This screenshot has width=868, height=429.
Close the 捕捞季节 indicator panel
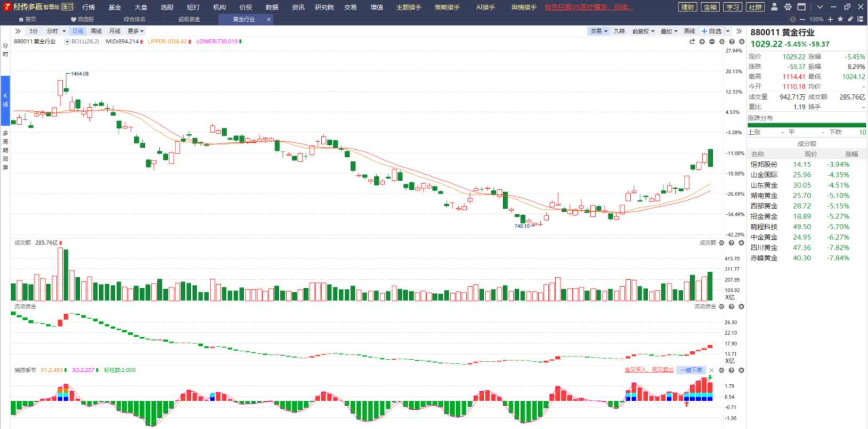pyautogui.click(x=741, y=370)
